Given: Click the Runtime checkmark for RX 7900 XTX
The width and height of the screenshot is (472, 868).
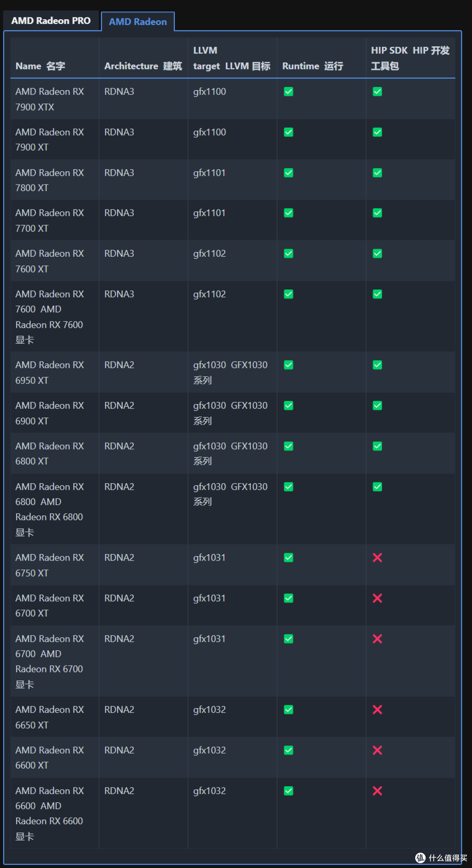Looking at the screenshot, I should point(288,91).
